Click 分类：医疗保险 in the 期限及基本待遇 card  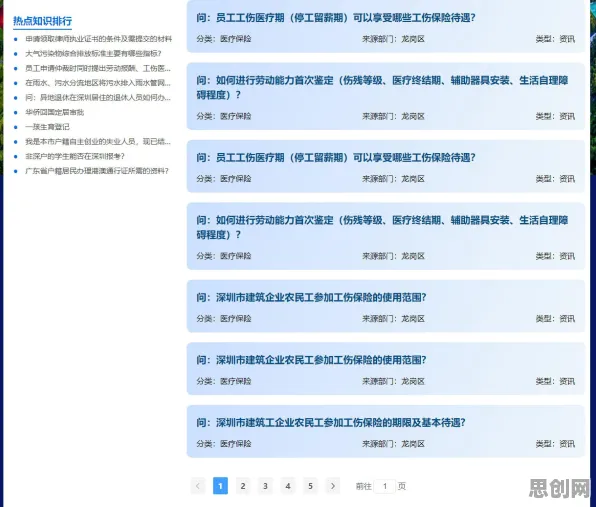[224, 444]
